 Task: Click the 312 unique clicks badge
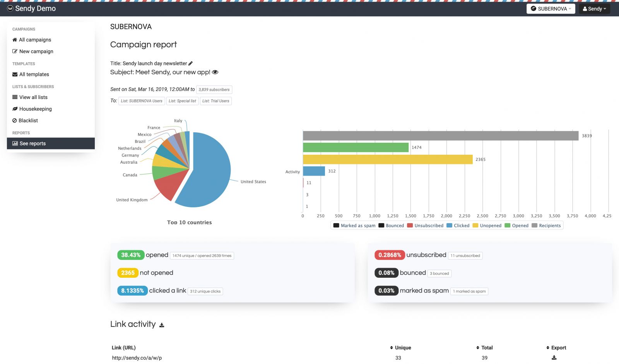pyautogui.click(x=205, y=291)
